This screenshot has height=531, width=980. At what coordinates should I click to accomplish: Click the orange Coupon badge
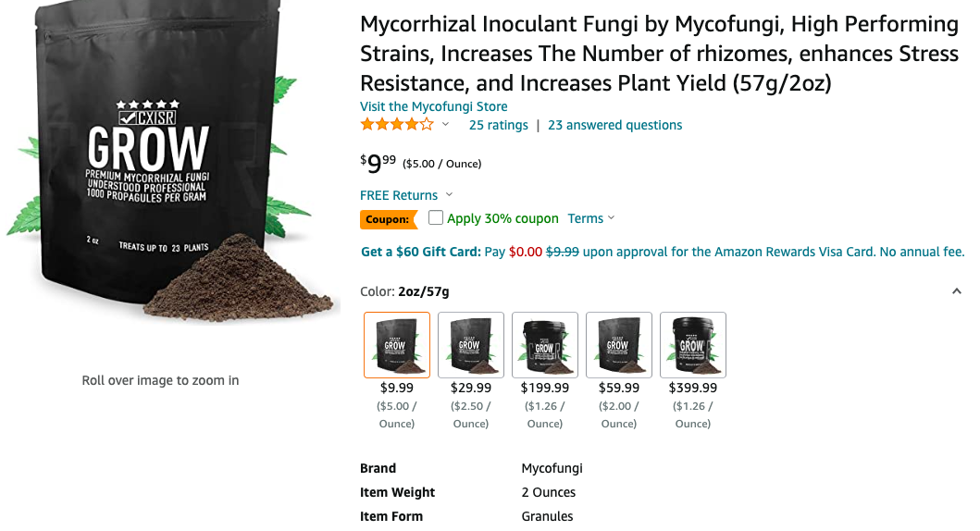(x=387, y=219)
